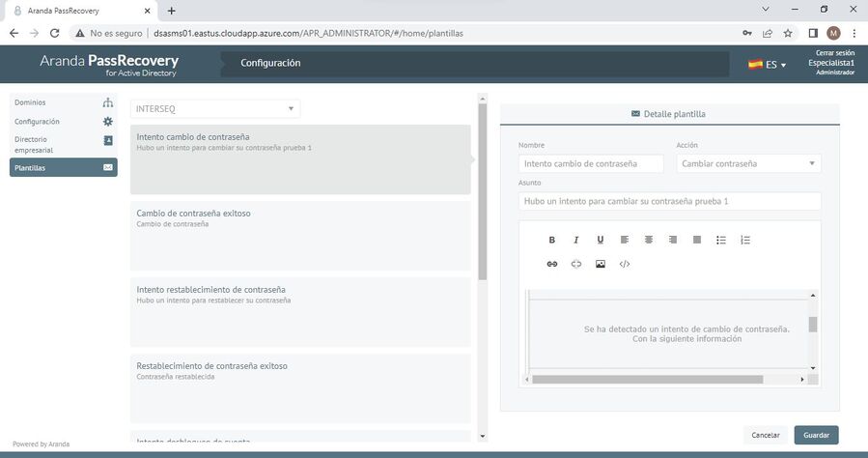The height and width of the screenshot is (458, 868).
Task: Click Cerrar sesión link
Action: click(835, 52)
